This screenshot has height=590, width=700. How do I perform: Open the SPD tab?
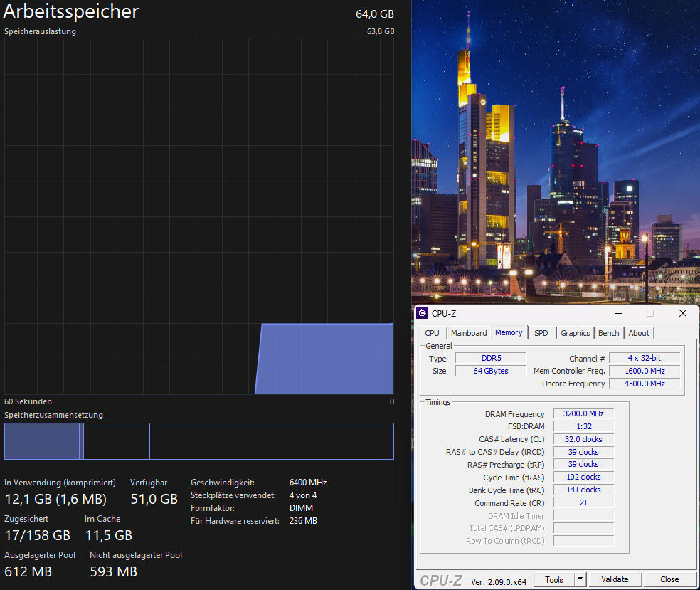(x=541, y=333)
